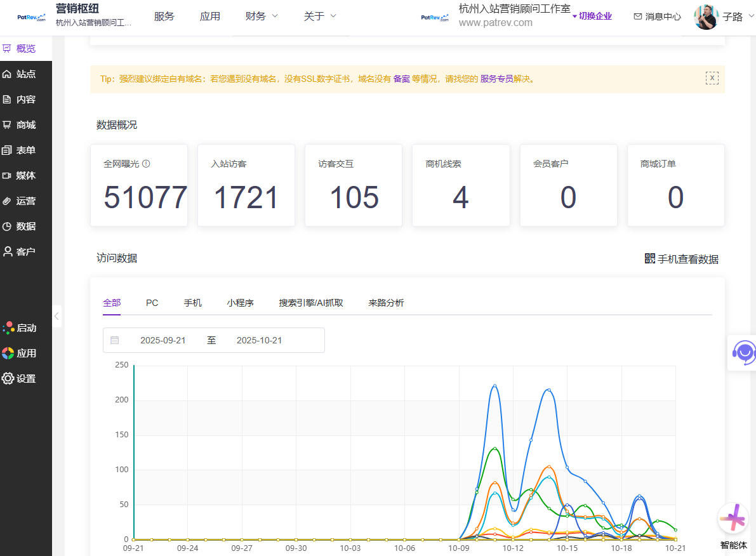Click the 备案 link in tip
This screenshot has width=756, height=556.
click(401, 79)
